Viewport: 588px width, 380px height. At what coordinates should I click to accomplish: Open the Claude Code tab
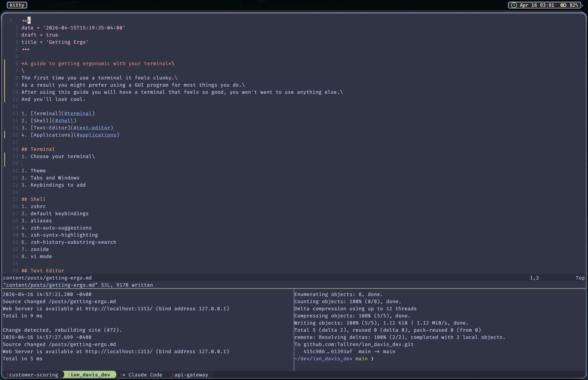141,375
